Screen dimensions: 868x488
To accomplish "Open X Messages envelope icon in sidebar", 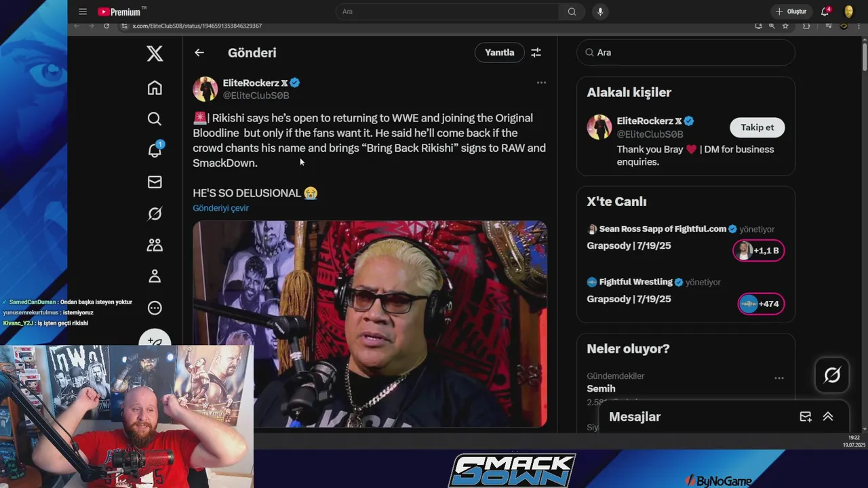I will click(155, 182).
